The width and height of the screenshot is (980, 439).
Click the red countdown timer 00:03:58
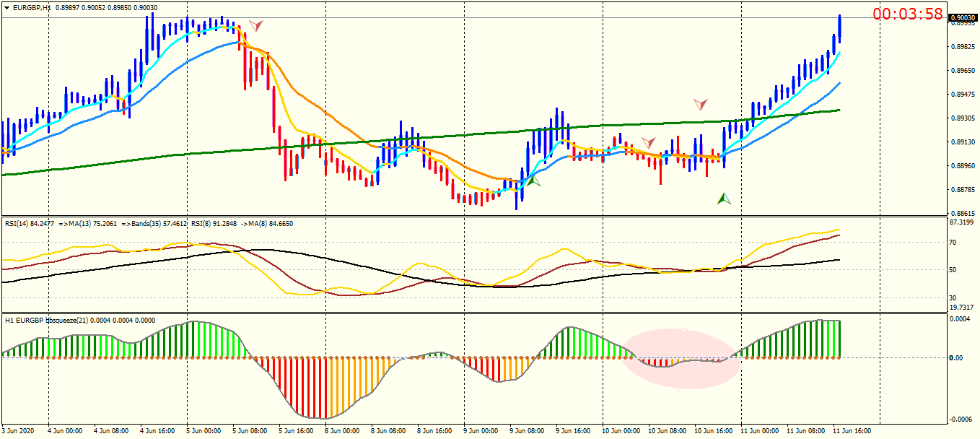[x=908, y=14]
